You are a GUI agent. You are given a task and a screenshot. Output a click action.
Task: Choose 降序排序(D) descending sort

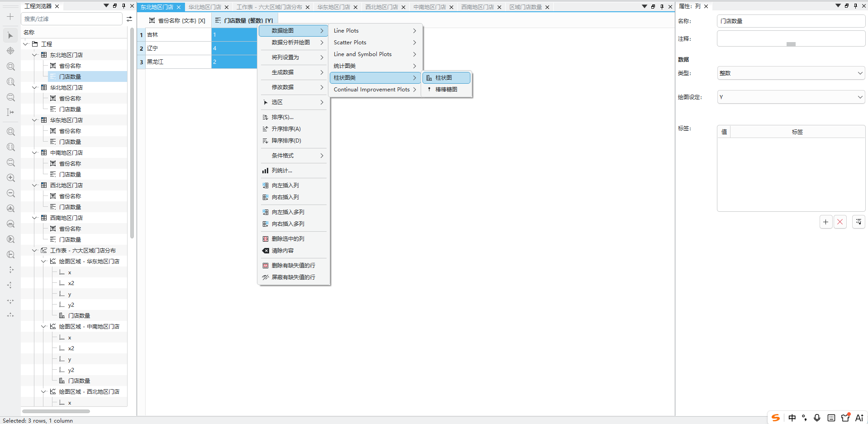coord(294,141)
